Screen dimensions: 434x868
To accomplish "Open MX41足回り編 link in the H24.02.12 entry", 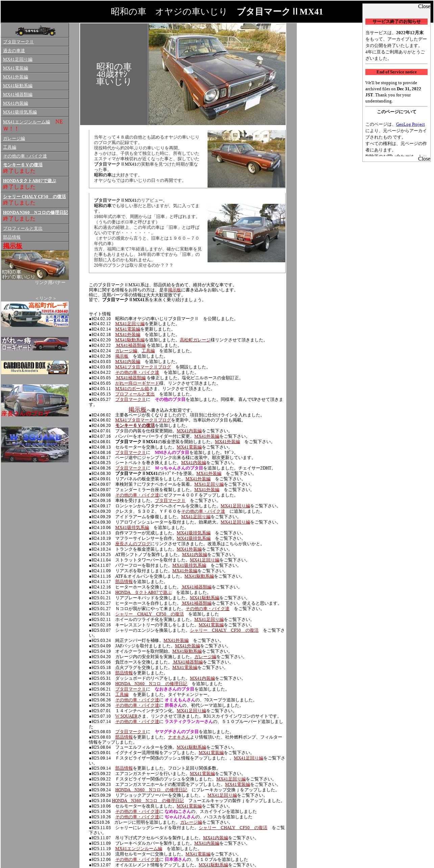I will [130, 324].
